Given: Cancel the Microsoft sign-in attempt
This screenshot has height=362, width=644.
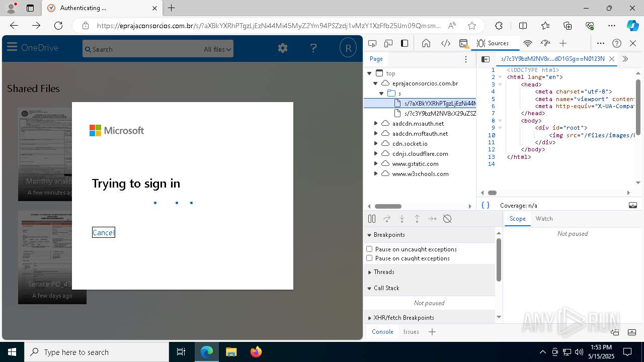Looking at the screenshot, I should tap(104, 232).
